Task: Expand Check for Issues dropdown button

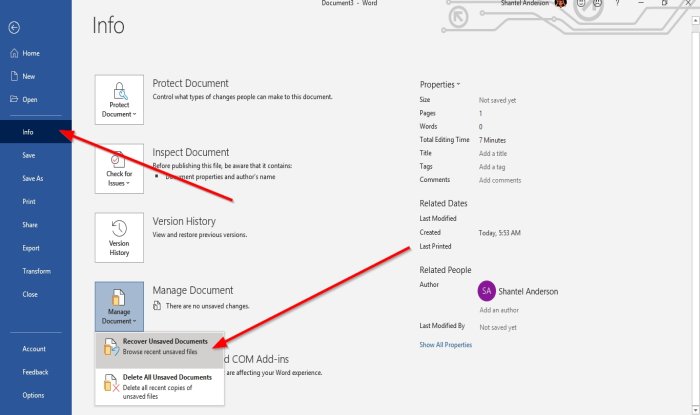Action: coord(119,169)
